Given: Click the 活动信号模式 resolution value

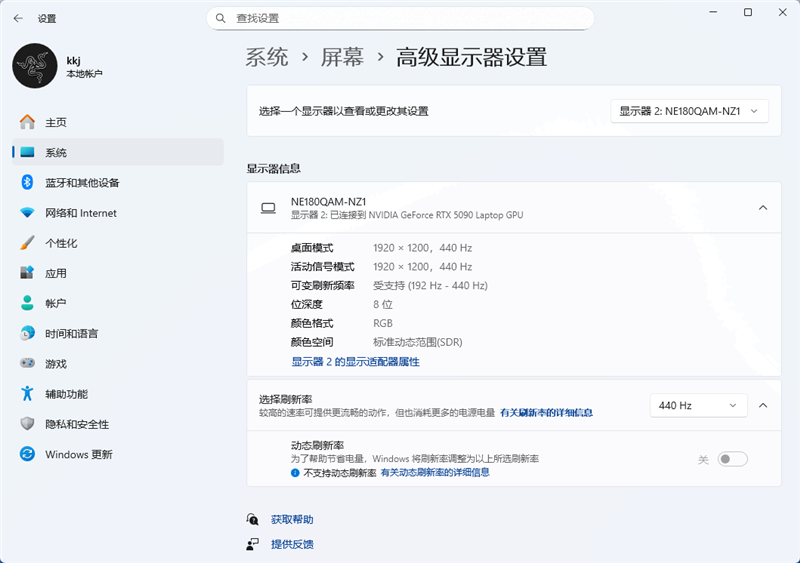Looking at the screenshot, I should pyautogui.click(x=422, y=267).
